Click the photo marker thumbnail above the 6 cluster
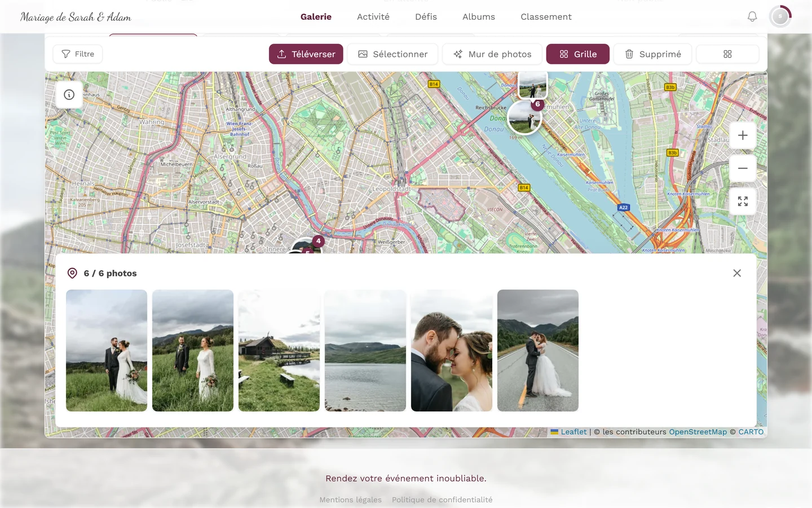The width and height of the screenshot is (812, 508). pyautogui.click(x=532, y=85)
